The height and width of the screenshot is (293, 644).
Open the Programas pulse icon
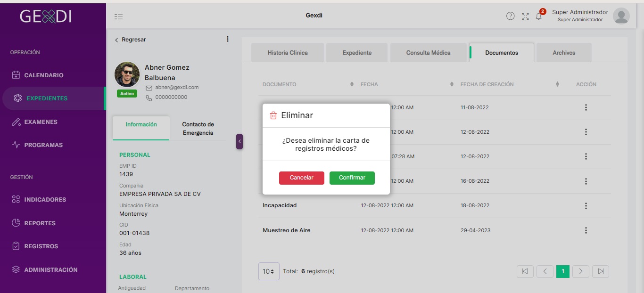16,145
